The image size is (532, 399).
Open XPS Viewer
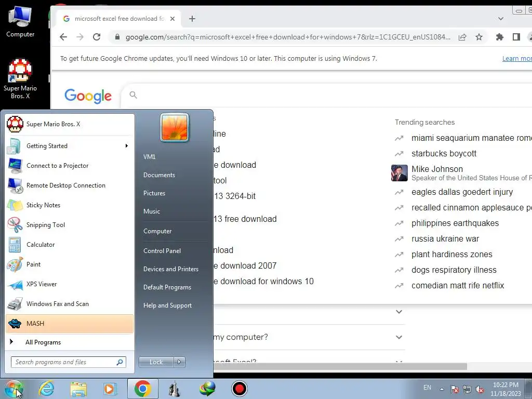pos(70,284)
